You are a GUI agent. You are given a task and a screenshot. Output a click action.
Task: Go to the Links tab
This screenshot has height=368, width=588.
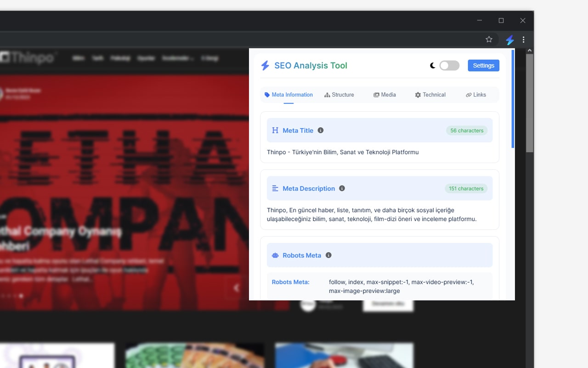tap(476, 95)
